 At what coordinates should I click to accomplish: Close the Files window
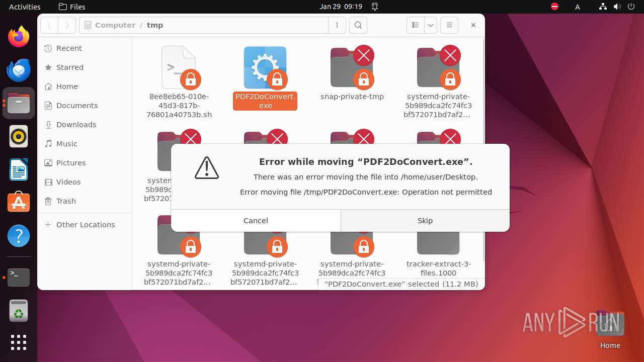pyautogui.click(x=473, y=25)
